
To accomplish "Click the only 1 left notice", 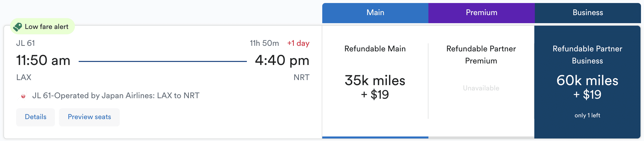I will click(587, 116).
